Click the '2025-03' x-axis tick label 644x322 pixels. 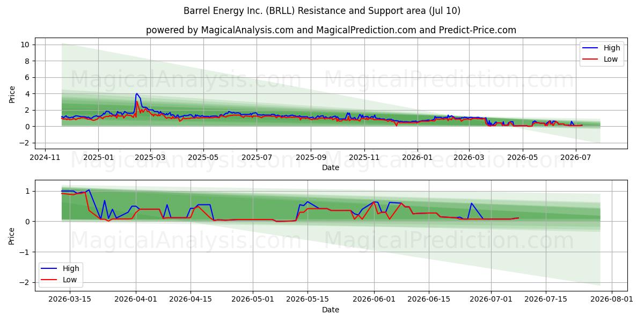pos(150,158)
